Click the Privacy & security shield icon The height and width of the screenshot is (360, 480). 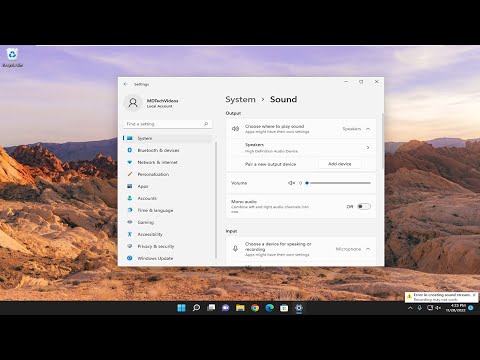(x=130, y=246)
